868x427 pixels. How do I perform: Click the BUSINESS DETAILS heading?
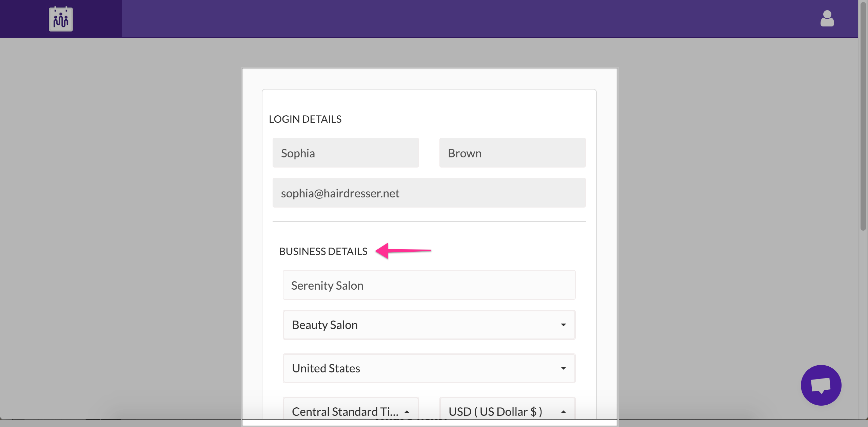click(323, 251)
